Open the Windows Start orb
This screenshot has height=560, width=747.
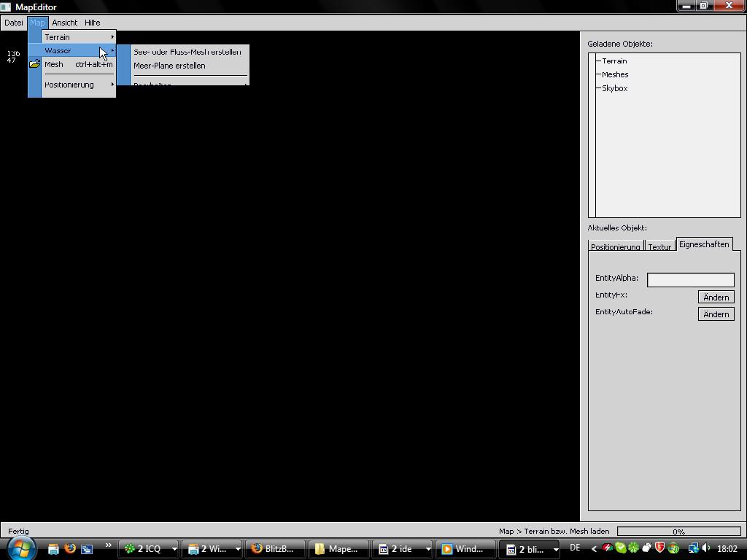tap(20, 548)
